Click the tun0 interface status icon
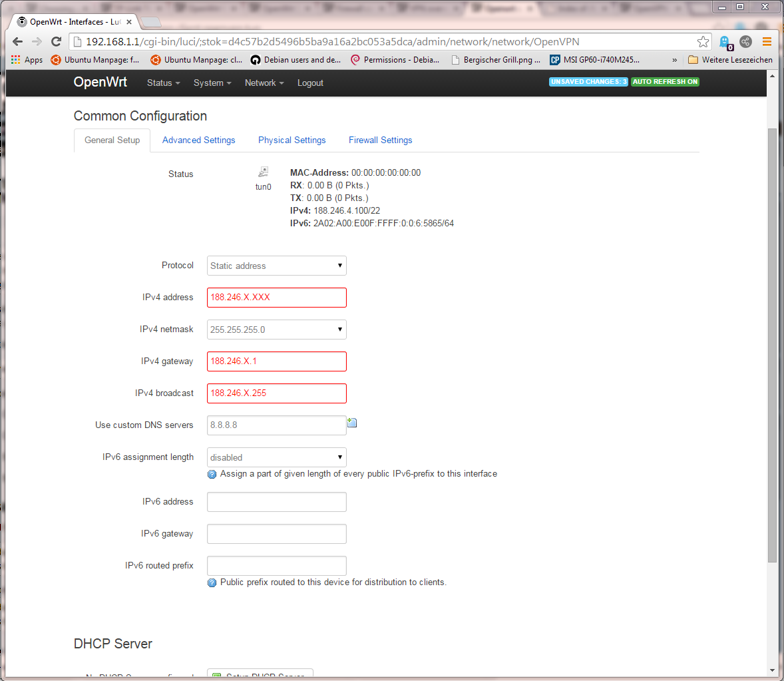Screen dimensions: 784x681 pos(264,172)
